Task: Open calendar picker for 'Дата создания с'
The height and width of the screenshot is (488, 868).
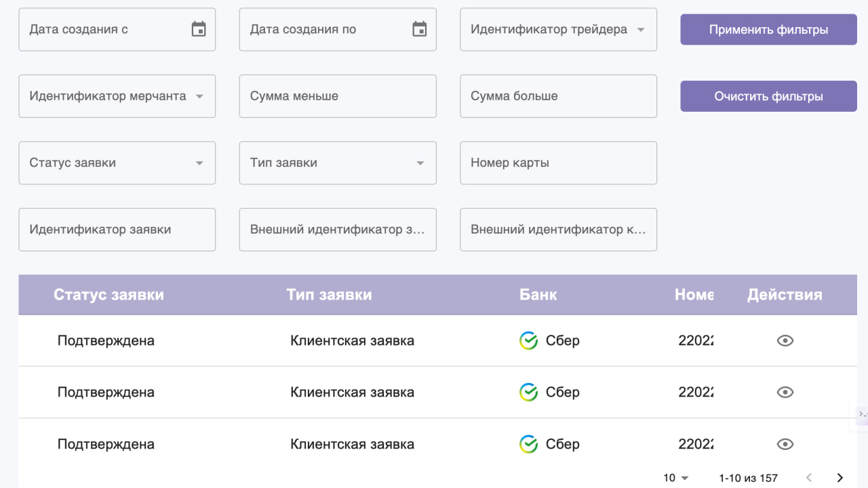Action: pyautogui.click(x=198, y=29)
